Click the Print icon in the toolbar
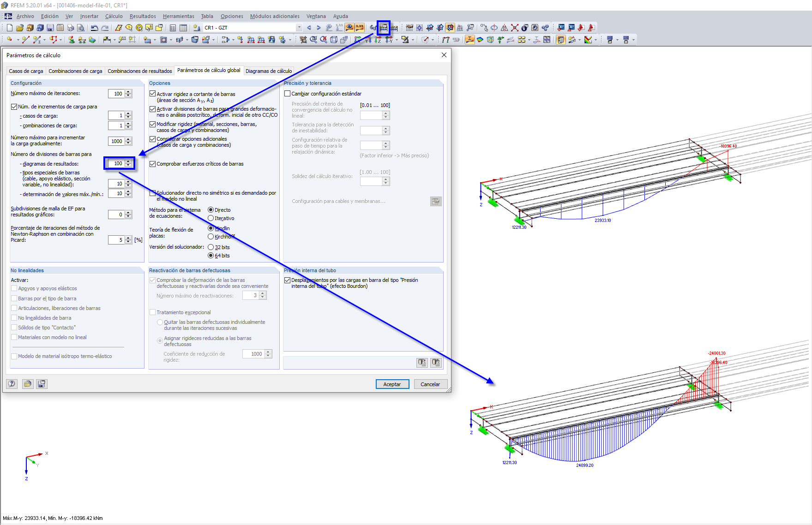The height and width of the screenshot is (525, 812). coord(70,28)
